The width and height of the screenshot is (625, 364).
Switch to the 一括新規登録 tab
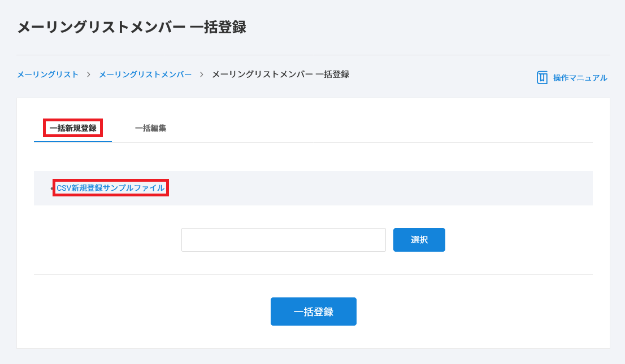tap(73, 128)
